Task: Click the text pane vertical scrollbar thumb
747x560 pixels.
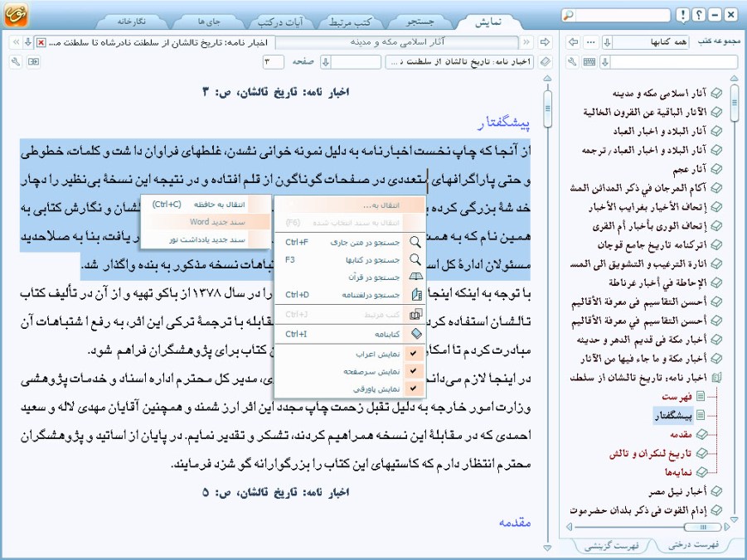Action: [547, 109]
